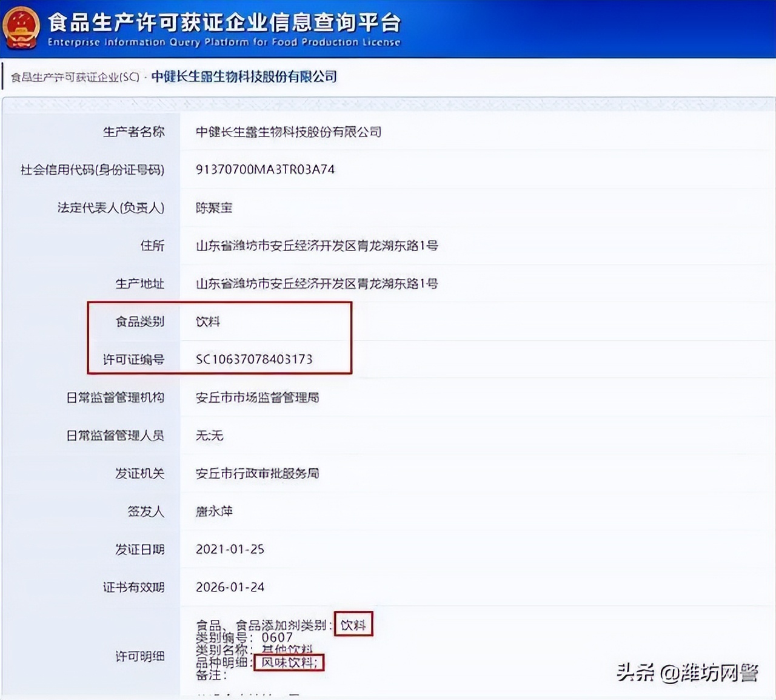Click the red-boxed 饮料 value in 许可明细
The width and height of the screenshot is (776, 700).
[x=354, y=624]
